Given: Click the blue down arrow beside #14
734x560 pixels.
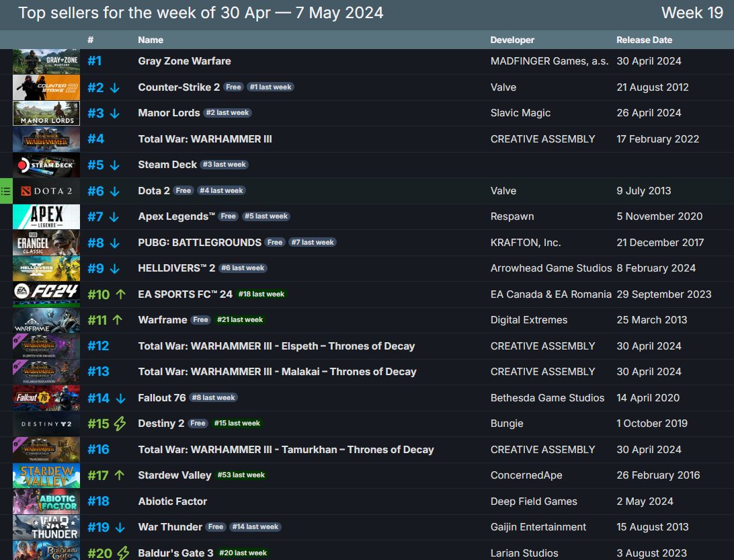Looking at the screenshot, I should point(121,398).
